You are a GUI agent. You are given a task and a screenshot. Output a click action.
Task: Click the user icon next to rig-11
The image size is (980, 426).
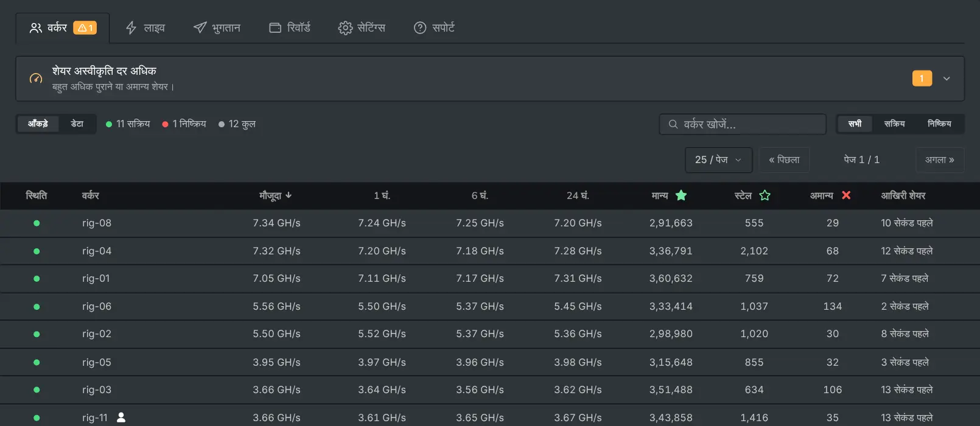[121, 417]
